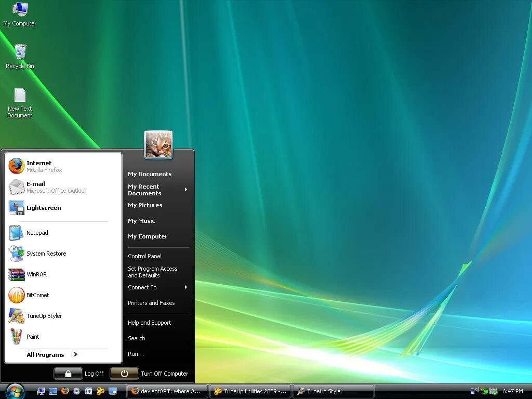Open the Run... dialog
This screenshot has width=532, height=399.
[136, 354]
